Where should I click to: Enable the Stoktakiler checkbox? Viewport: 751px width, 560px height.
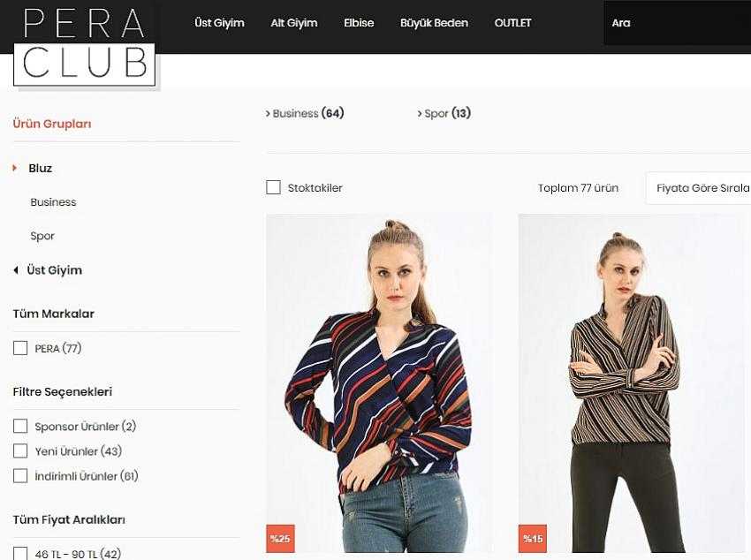coord(274,187)
